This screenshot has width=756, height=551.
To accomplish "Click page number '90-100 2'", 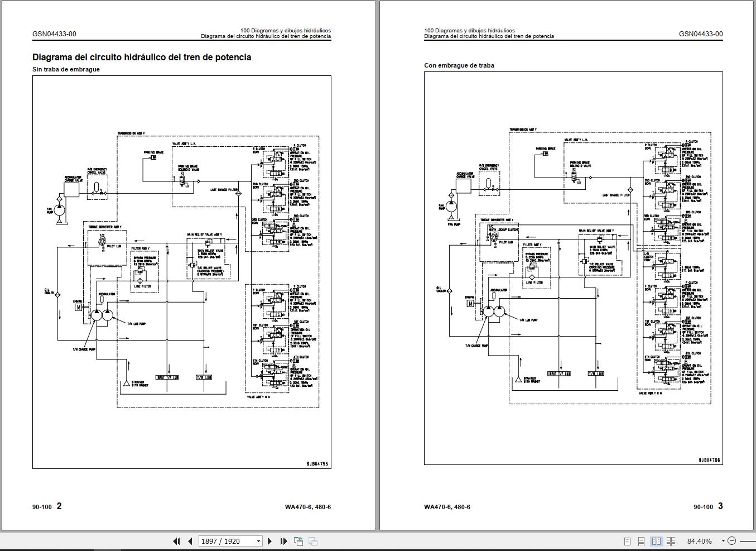I will pos(47,506).
